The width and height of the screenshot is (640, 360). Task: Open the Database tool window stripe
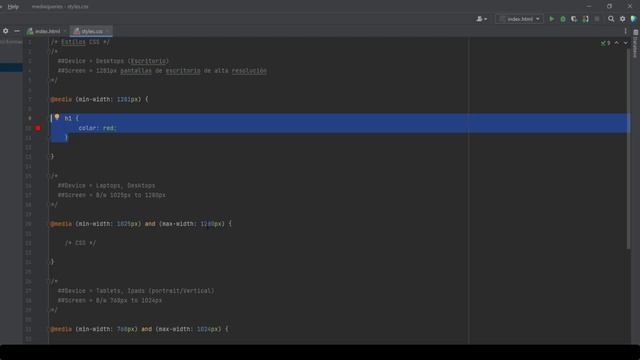pyautogui.click(x=636, y=44)
